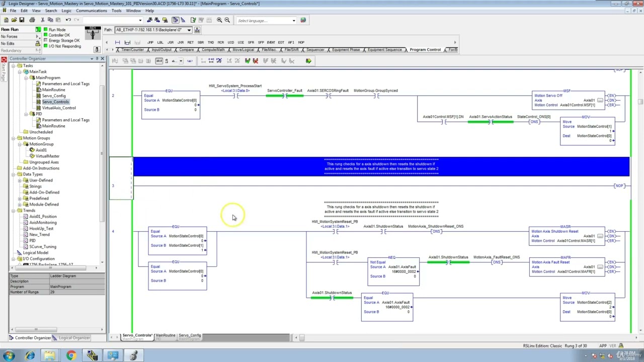Collapse the Motion Groups folder
This screenshot has width=644, height=362.
click(14, 138)
